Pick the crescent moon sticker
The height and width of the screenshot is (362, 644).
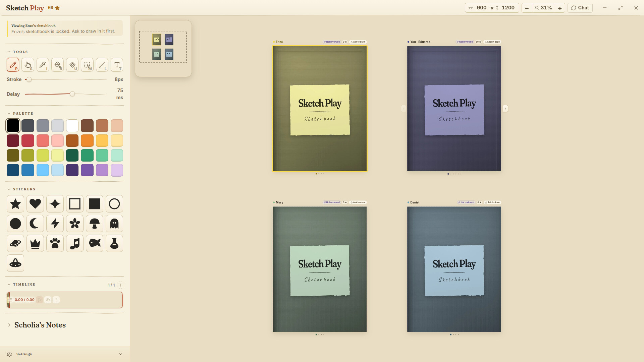(35, 224)
